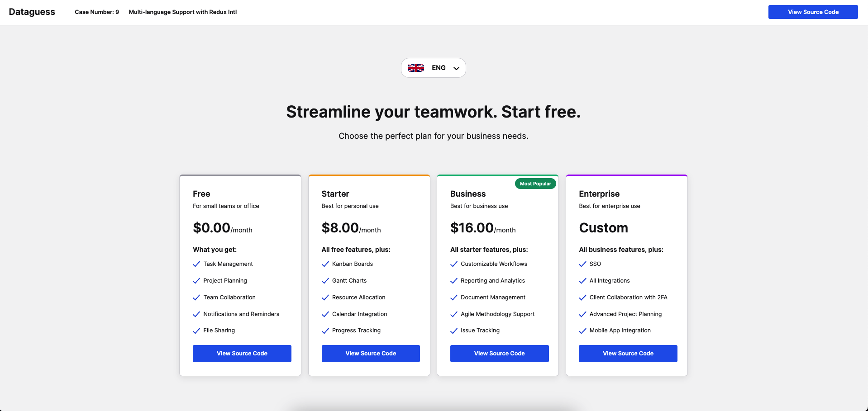Click 'All starter features, plus:' label

tap(489, 250)
